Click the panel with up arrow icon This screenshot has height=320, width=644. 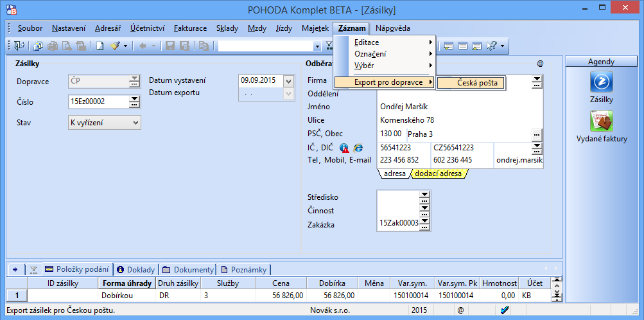477,46
